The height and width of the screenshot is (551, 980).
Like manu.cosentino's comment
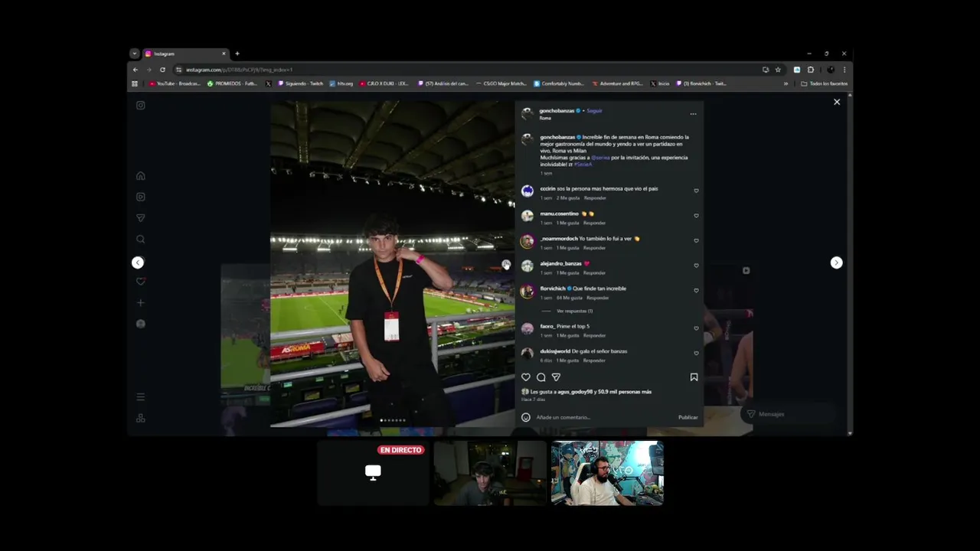click(x=696, y=216)
